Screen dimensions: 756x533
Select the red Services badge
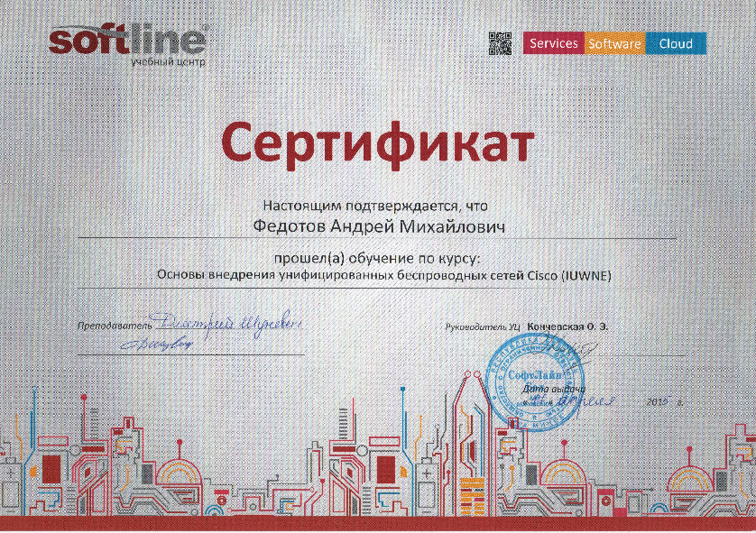click(551, 42)
